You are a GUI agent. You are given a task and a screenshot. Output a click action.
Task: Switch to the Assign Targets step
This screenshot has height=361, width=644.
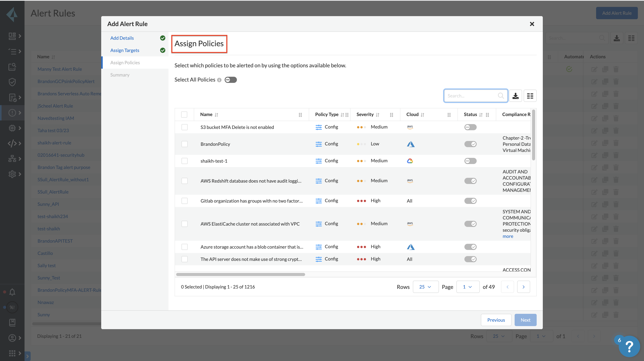[125, 50]
